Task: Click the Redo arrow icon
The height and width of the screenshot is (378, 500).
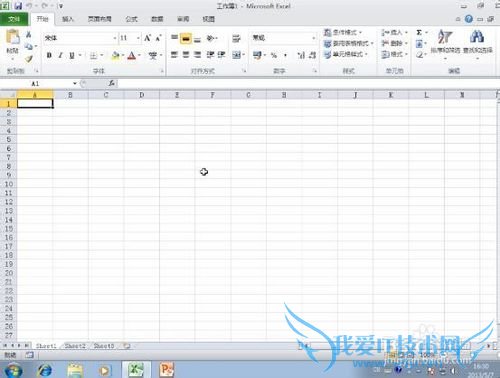Action: [45, 6]
